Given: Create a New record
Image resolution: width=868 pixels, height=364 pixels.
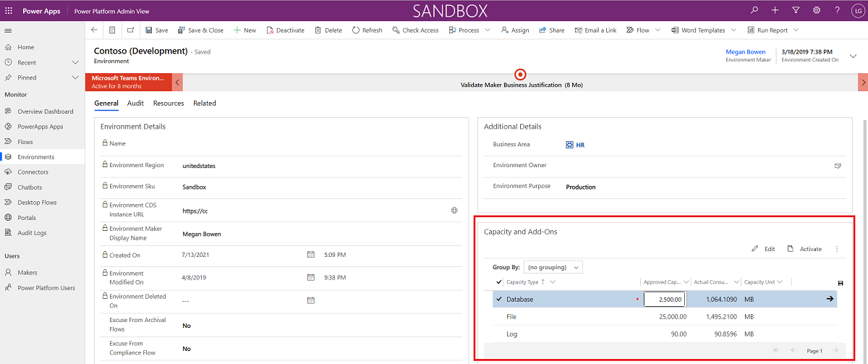Looking at the screenshot, I should (x=244, y=30).
